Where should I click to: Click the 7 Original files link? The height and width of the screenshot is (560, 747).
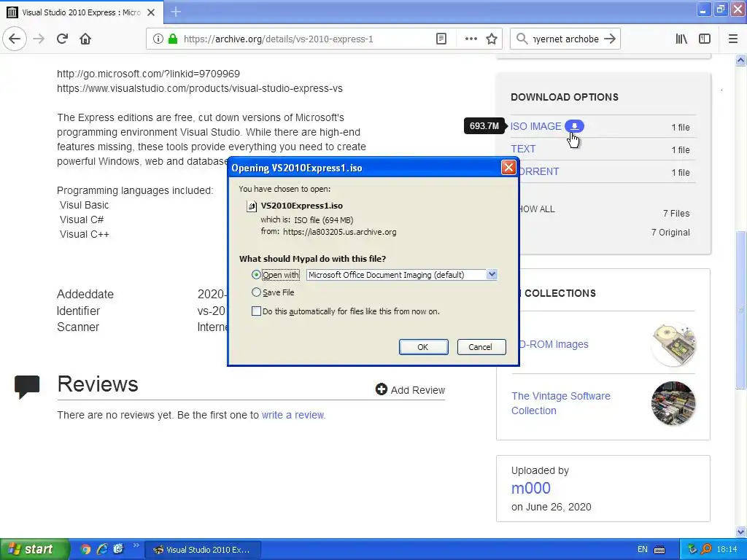pos(670,233)
